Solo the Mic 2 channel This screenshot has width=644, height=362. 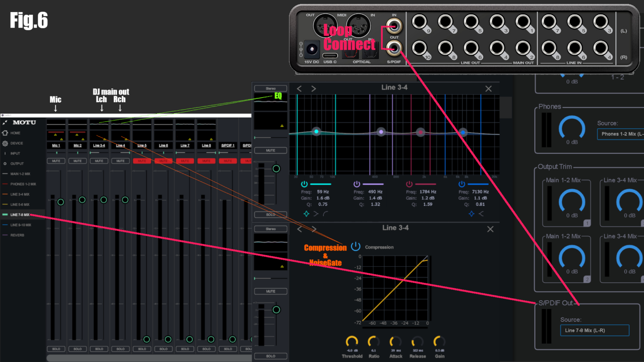(78, 349)
